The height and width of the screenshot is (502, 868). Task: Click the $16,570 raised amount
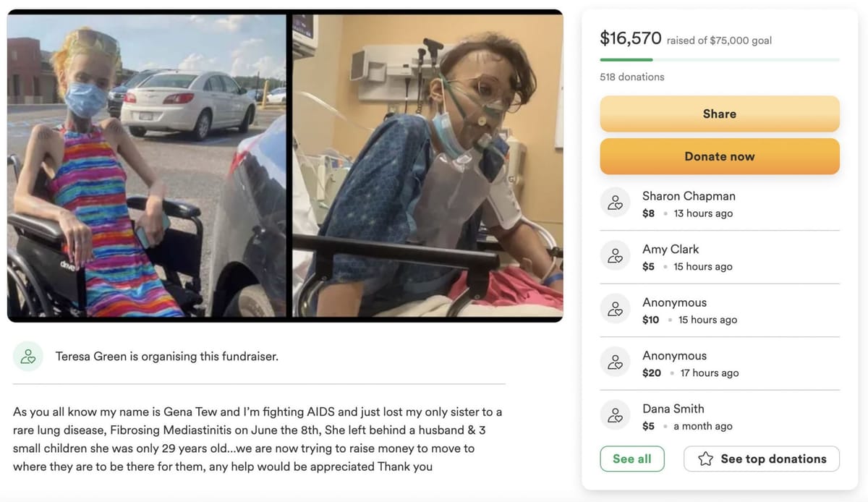(631, 38)
